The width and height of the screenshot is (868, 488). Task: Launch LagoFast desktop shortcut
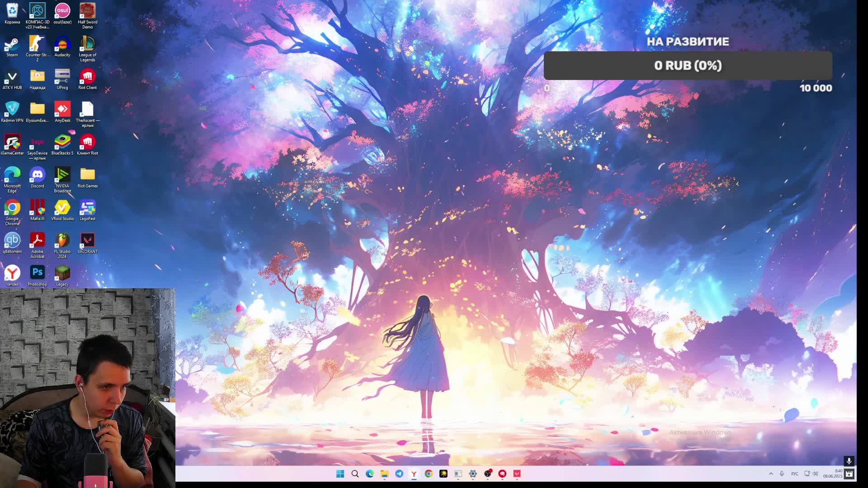pos(87,211)
